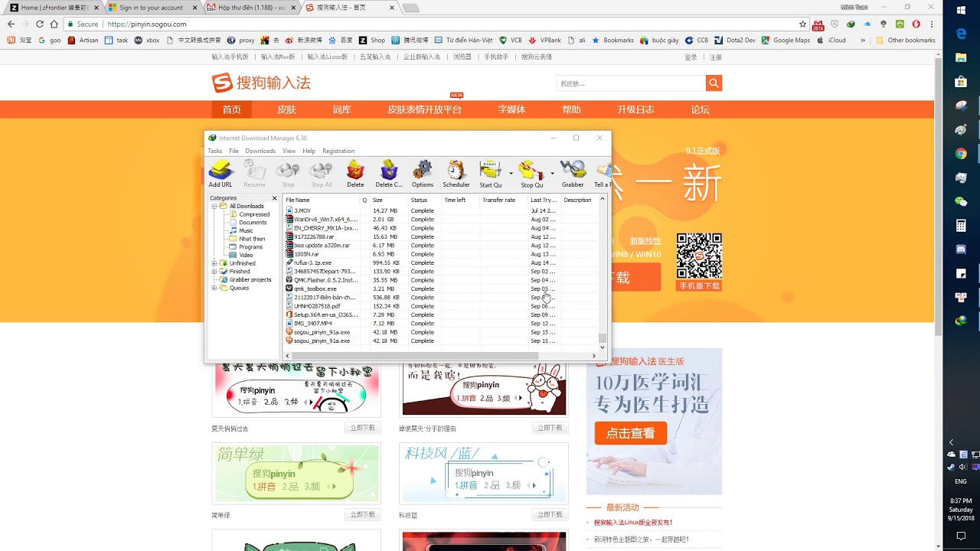The width and height of the screenshot is (980, 551).
Task: Open the View menu in IDM
Action: coord(289,151)
